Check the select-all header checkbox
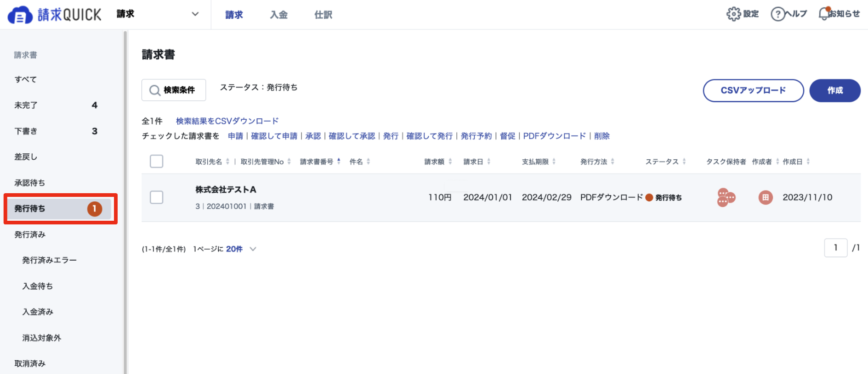 pyautogui.click(x=157, y=162)
